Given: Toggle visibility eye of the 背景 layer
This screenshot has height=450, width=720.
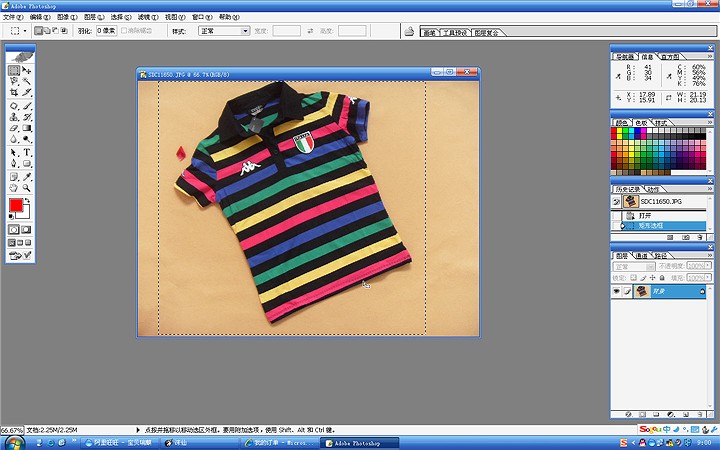Looking at the screenshot, I should 616,291.
